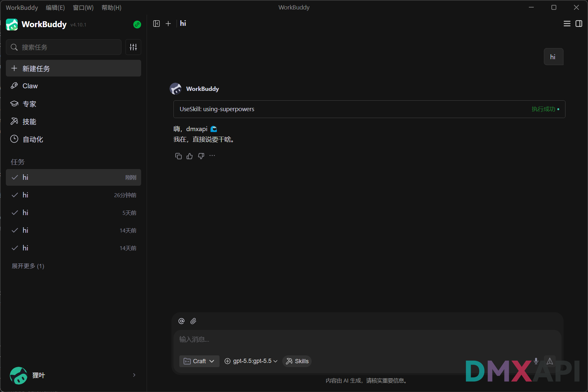The height and width of the screenshot is (392, 588).
Task: Click the v4.10.1 version label
Action: [78, 25]
